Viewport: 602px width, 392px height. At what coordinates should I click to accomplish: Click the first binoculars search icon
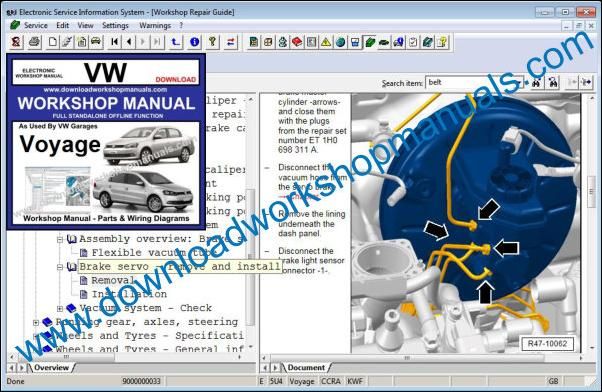pyautogui.click(x=537, y=82)
